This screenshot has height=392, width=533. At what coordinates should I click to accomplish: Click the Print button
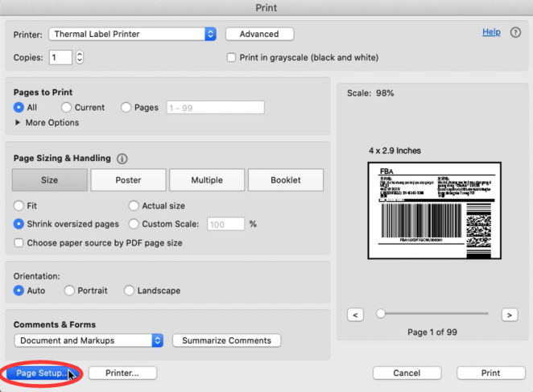491,373
